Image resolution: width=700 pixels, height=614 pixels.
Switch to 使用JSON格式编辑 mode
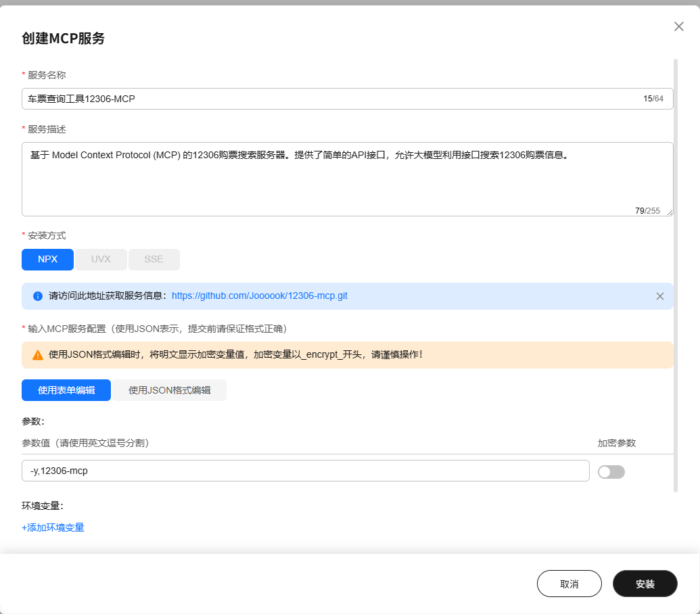(170, 390)
